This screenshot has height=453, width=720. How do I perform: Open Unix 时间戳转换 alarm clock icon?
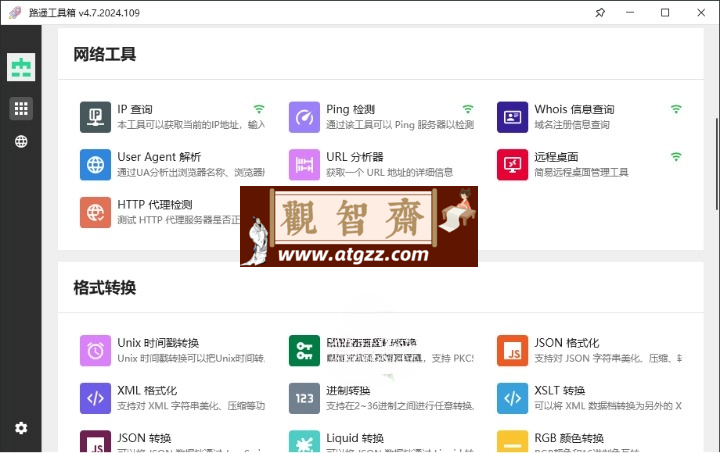(95, 351)
